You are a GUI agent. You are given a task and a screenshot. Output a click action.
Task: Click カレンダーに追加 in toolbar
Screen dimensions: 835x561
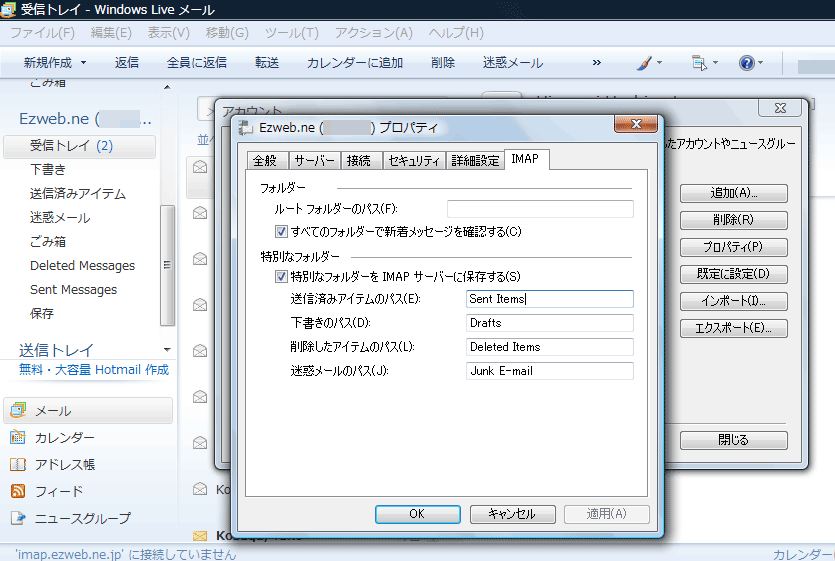[355, 63]
